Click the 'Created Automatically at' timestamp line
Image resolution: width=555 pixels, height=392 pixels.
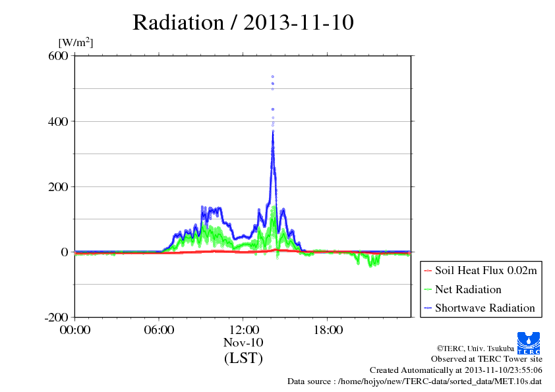click(456, 370)
